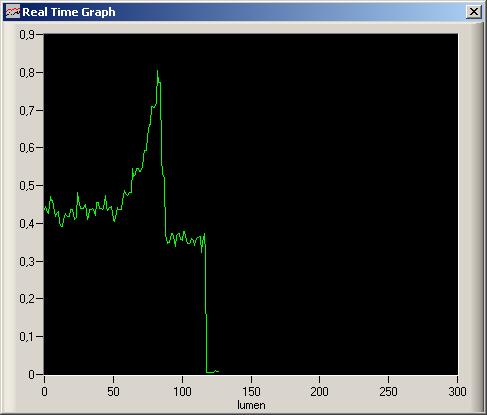Image resolution: width=487 pixels, height=415 pixels.
Task: Click the y-axis label 0,8
Action: coord(27,72)
